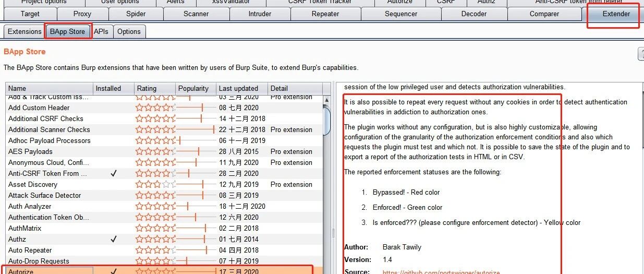The width and height of the screenshot is (644, 274).
Task: Select the Attack Surface Detector extension
Action: point(164,195)
